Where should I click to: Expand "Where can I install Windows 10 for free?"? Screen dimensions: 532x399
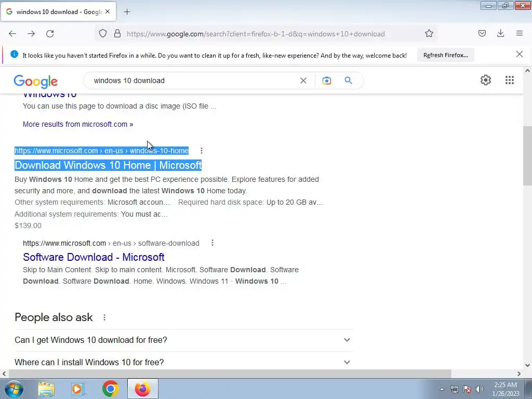184,362
